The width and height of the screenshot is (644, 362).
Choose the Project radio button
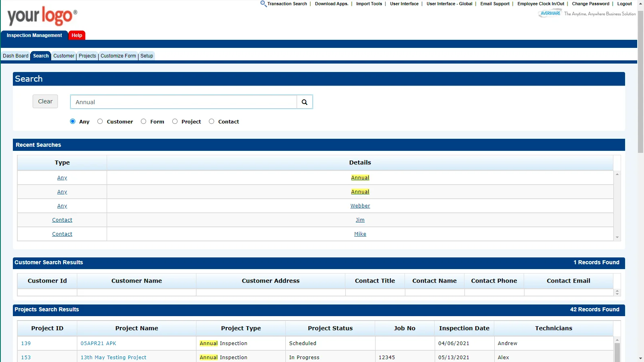[x=175, y=121]
